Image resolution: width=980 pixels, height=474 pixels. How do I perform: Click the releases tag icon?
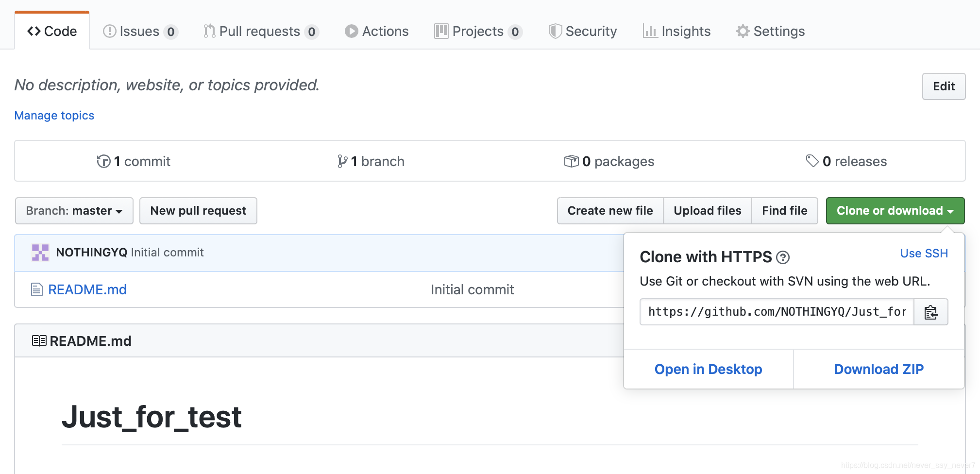812,161
